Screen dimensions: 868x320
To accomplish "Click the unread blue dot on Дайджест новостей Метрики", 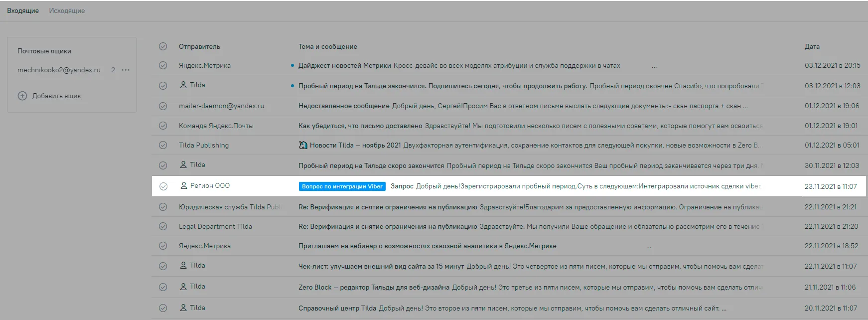I will tap(292, 65).
